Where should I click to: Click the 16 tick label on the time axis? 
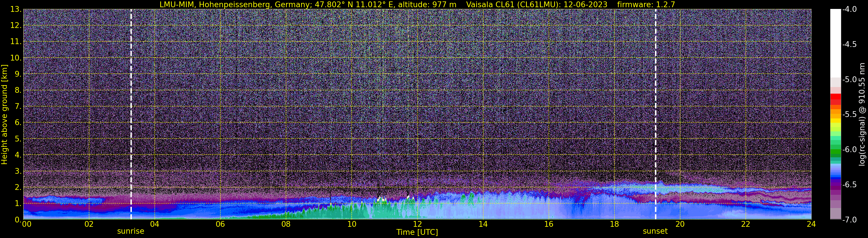point(549,224)
